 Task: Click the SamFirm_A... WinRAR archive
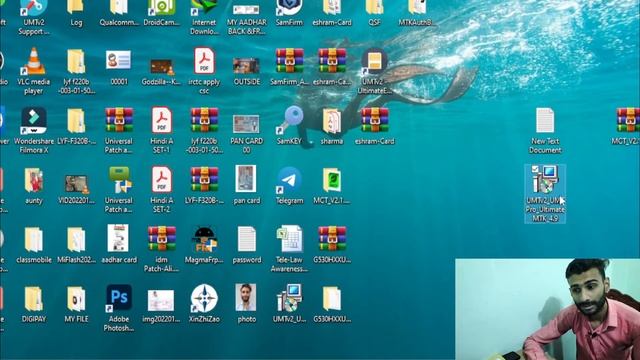point(289,61)
